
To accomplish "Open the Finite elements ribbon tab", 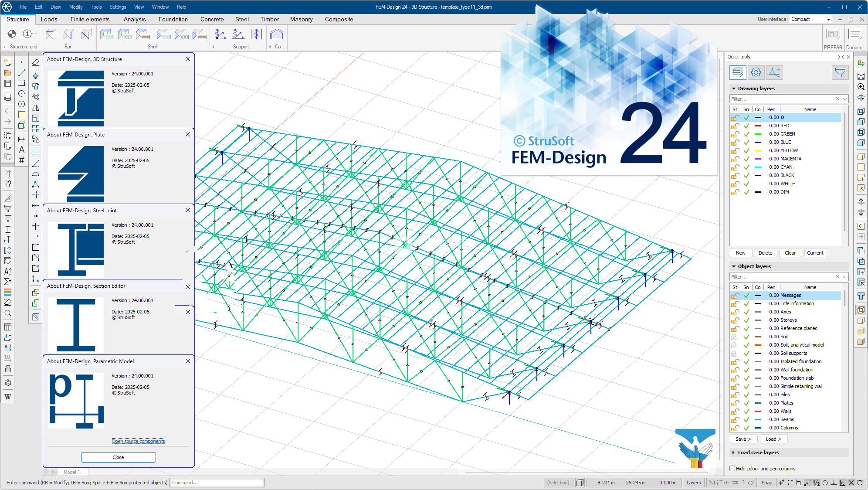I will [x=90, y=19].
